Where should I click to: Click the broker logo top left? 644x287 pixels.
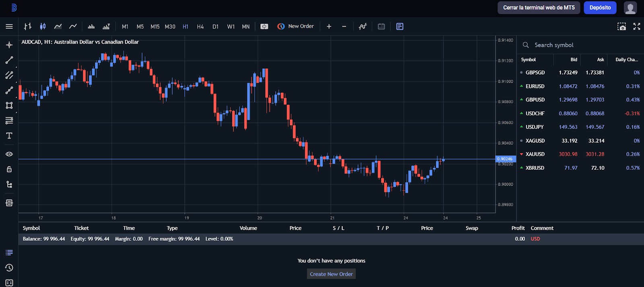pos(13,8)
